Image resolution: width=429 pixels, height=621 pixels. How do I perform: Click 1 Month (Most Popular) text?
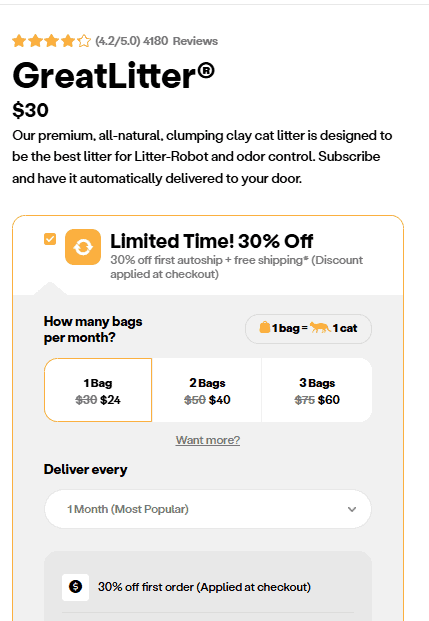click(x=128, y=509)
